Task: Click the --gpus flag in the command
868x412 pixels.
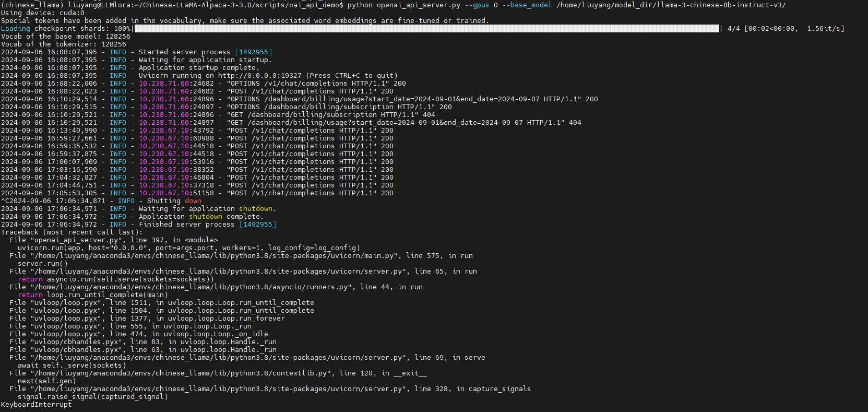Action: click(477, 5)
